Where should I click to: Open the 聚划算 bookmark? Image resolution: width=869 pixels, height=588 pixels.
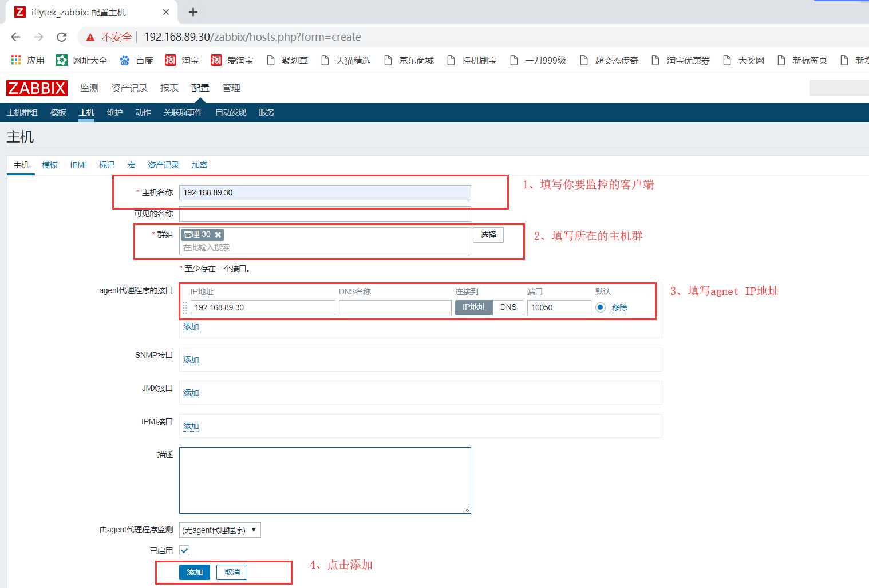tap(287, 60)
